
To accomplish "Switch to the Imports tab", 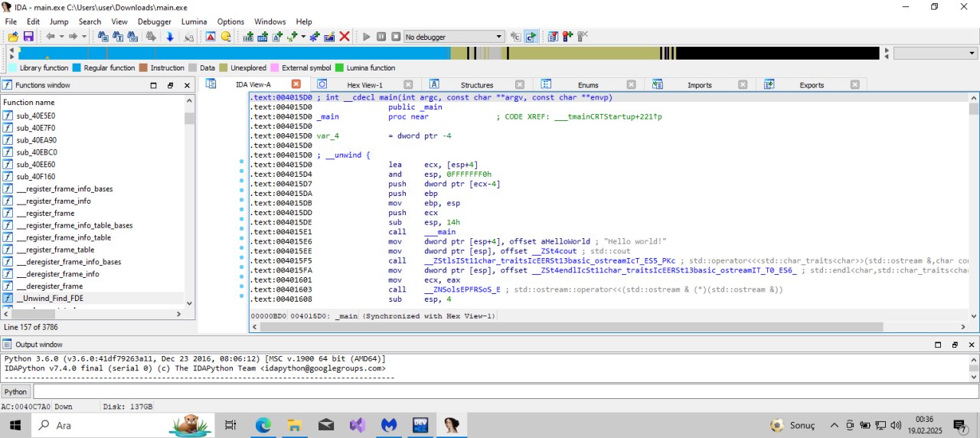I will click(x=699, y=85).
